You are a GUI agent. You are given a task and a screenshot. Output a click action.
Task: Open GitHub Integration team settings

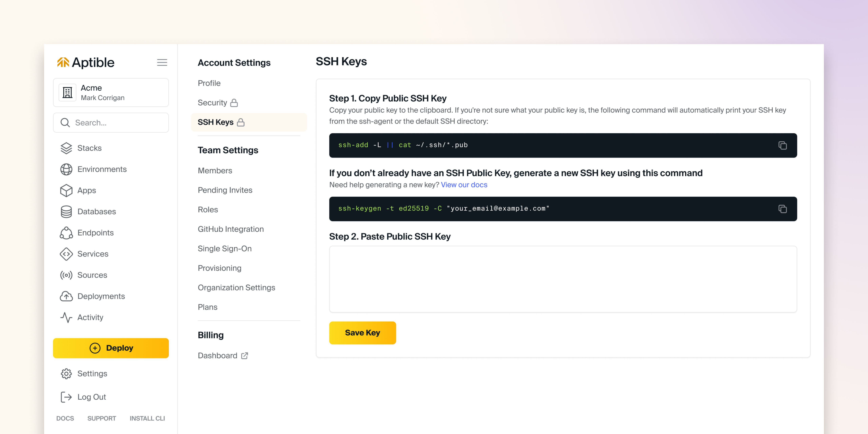[x=231, y=229]
